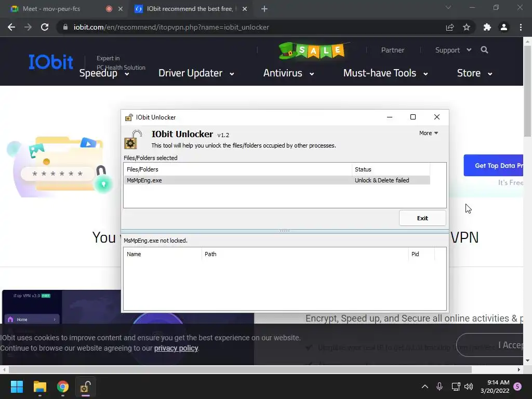Sort by Name column header
This screenshot has height=399, width=532.
pos(163,254)
